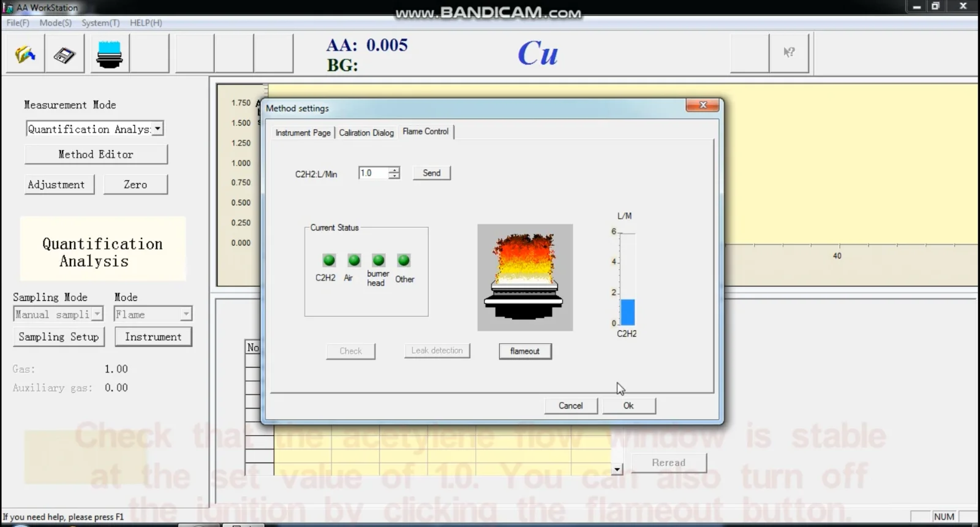Click the C2H2 L/Min value field
This screenshot has width=980, height=527.
(373, 173)
